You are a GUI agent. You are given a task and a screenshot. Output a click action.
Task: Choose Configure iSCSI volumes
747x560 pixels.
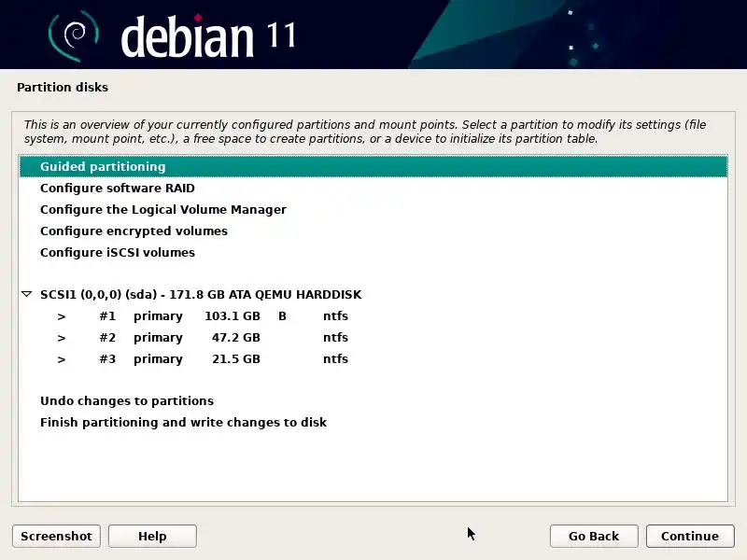point(373,252)
